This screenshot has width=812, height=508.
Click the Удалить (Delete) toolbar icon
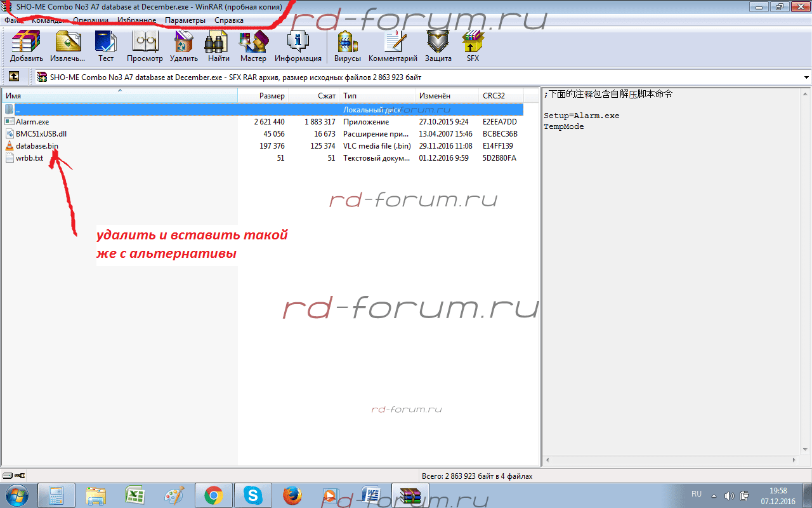pyautogui.click(x=184, y=46)
